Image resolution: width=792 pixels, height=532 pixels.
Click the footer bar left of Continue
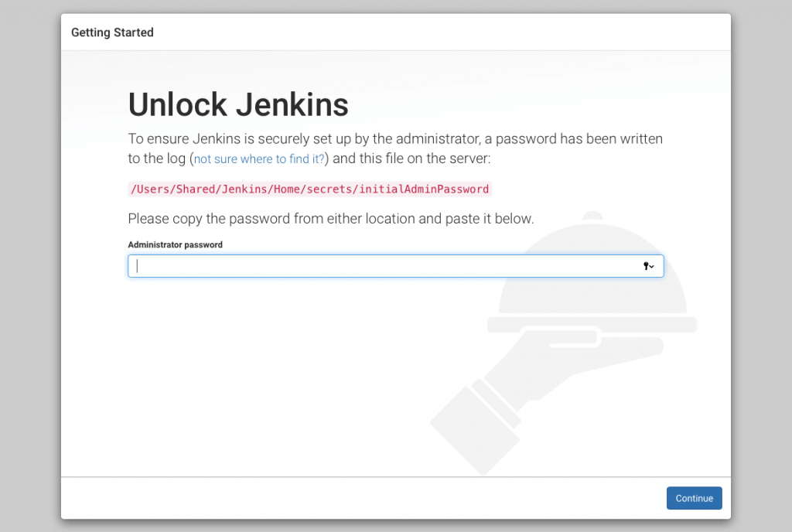pyautogui.click(x=348, y=498)
